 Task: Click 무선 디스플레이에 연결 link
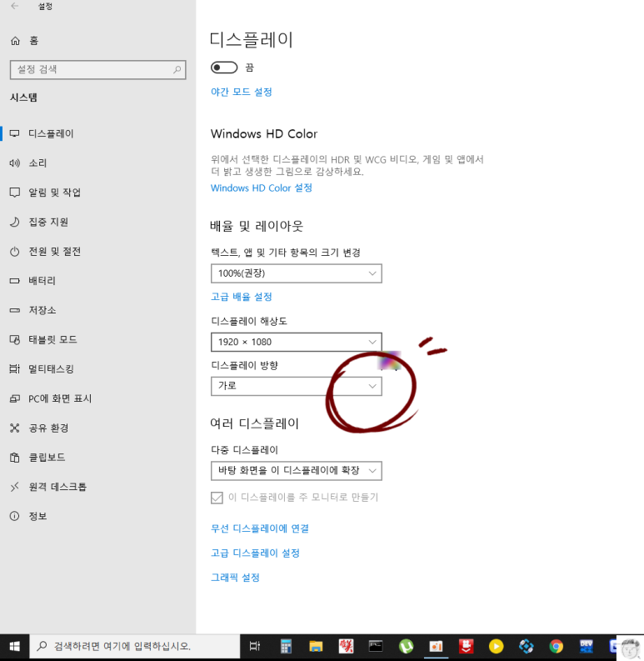(x=260, y=528)
